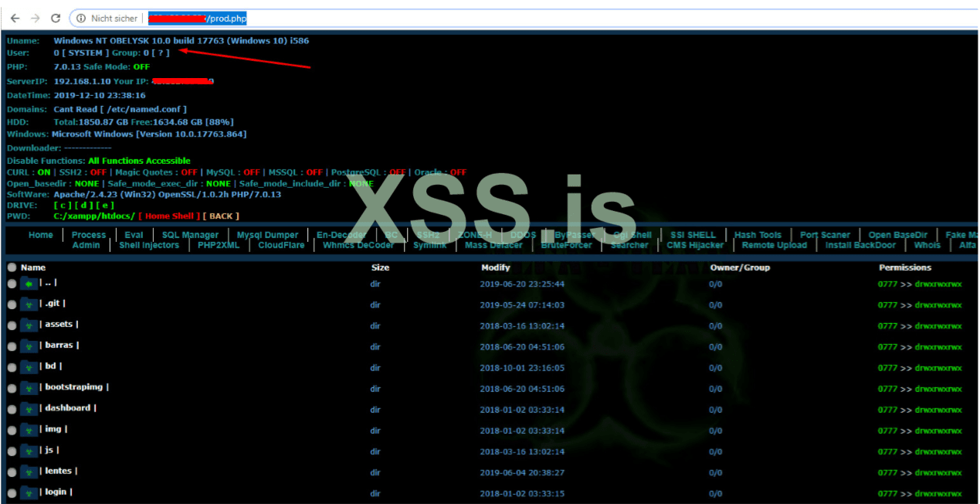Click the Owner/Group column header
The width and height of the screenshot is (980, 504).
[740, 267]
